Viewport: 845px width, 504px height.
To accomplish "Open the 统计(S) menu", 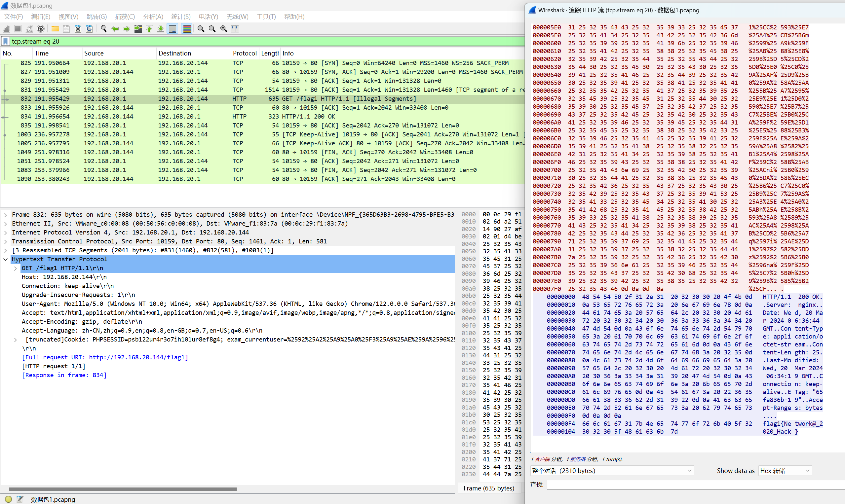I will pyautogui.click(x=181, y=17).
